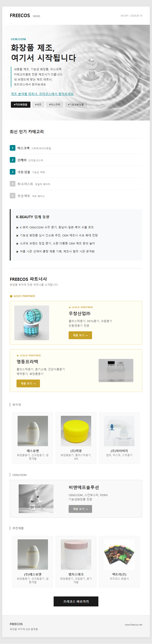Select the #색조 hashtag tag
Image resolution: width=152 pixels, height=644 pixels.
(38, 104)
